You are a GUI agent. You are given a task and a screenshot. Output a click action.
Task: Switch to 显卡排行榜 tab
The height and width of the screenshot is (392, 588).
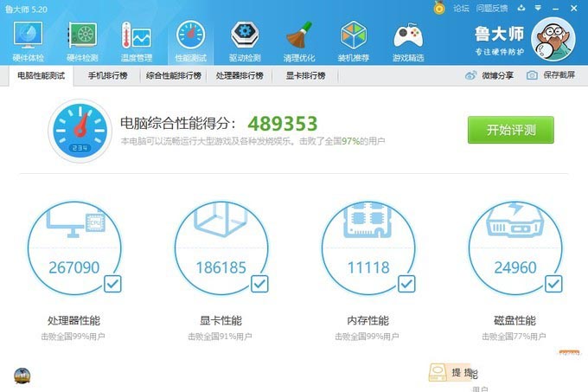point(305,76)
